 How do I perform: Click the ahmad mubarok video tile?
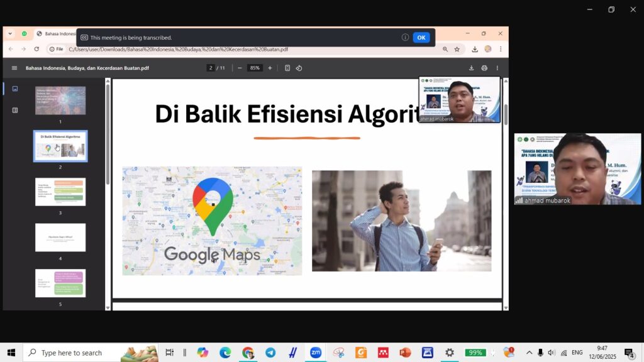(577, 168)
